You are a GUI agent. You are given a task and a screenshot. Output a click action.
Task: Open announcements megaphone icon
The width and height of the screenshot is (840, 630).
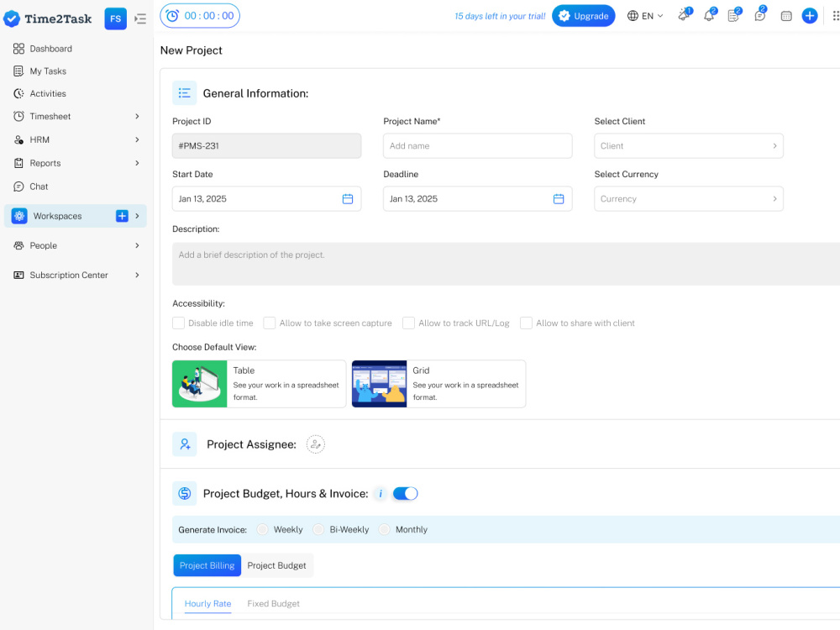684,15
